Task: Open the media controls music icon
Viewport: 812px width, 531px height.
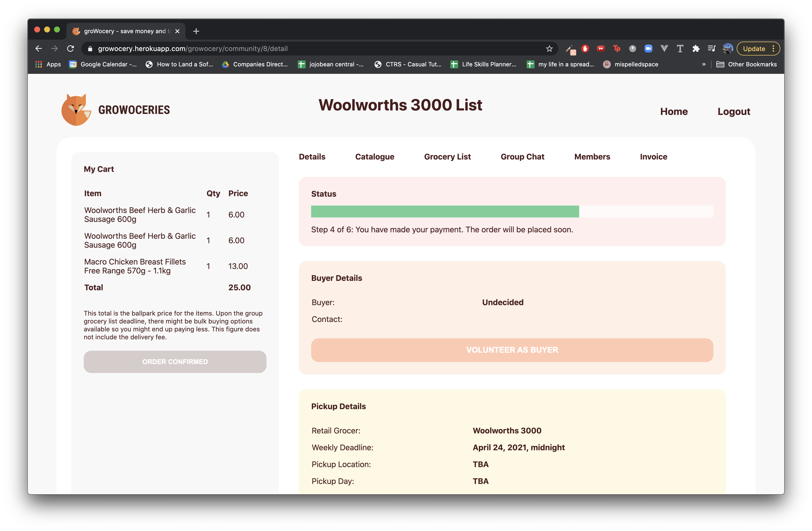Action: [711, 49]
